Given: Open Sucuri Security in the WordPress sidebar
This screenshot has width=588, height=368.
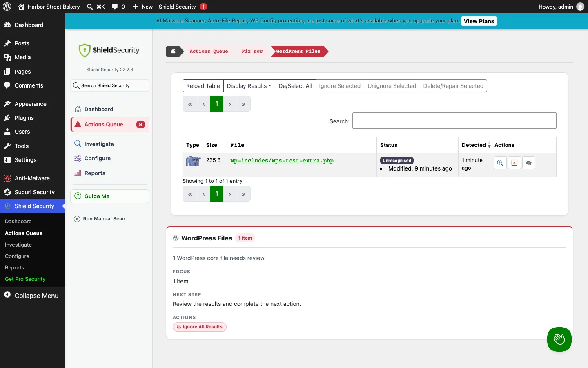Looking at the screenshot, I should 33,192.
